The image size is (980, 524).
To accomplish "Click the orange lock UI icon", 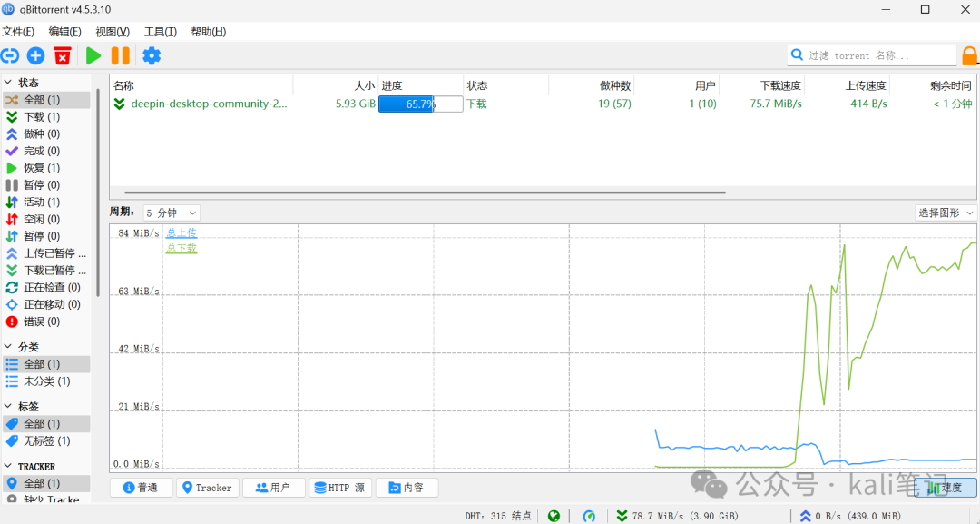I will [969, 55].
